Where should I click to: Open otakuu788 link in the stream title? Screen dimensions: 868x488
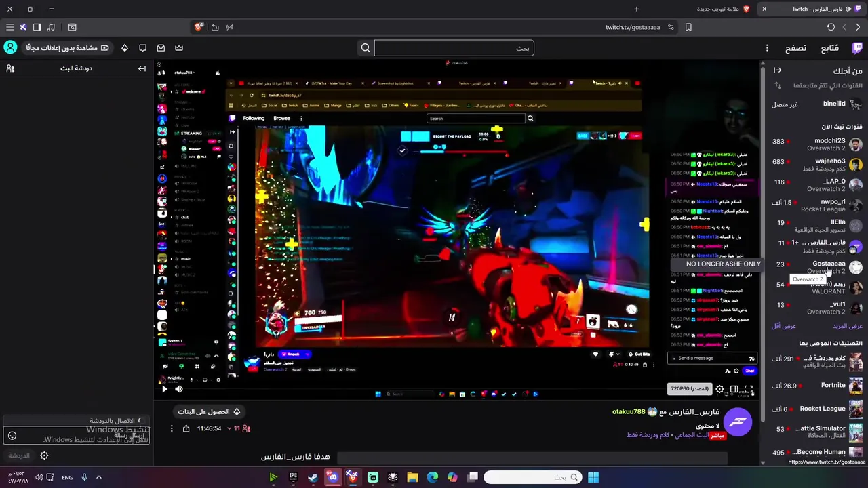629,412
